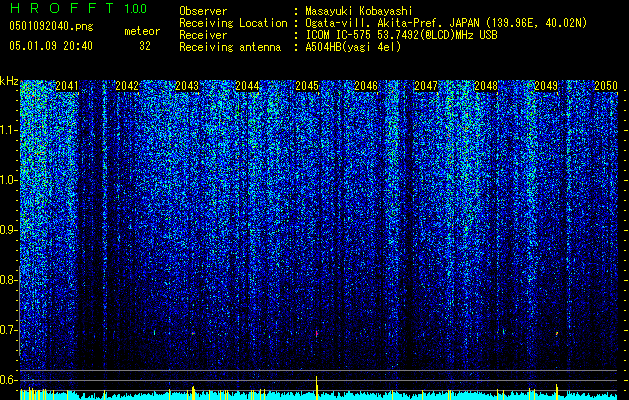Click the version number 1.0.0
The width and height of the screenshot is (629, 400).
tap(136, 9)
